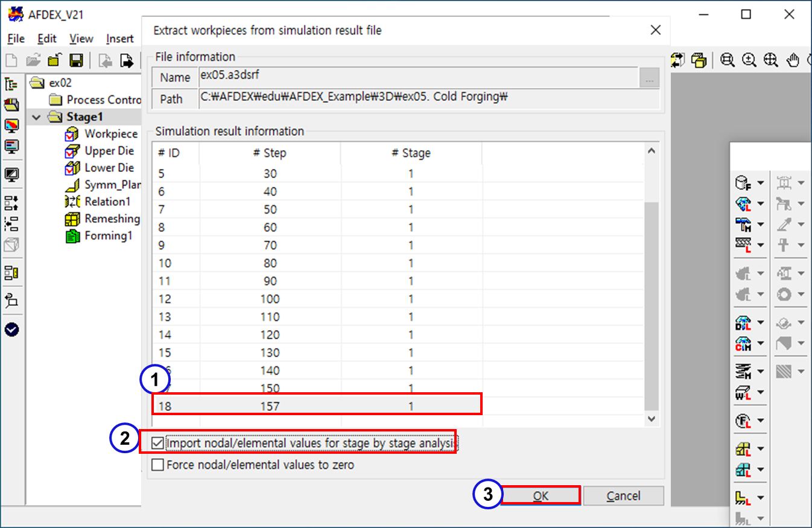Toggle the Workpiece checkbox icon in tree

(x=72, y=134)
